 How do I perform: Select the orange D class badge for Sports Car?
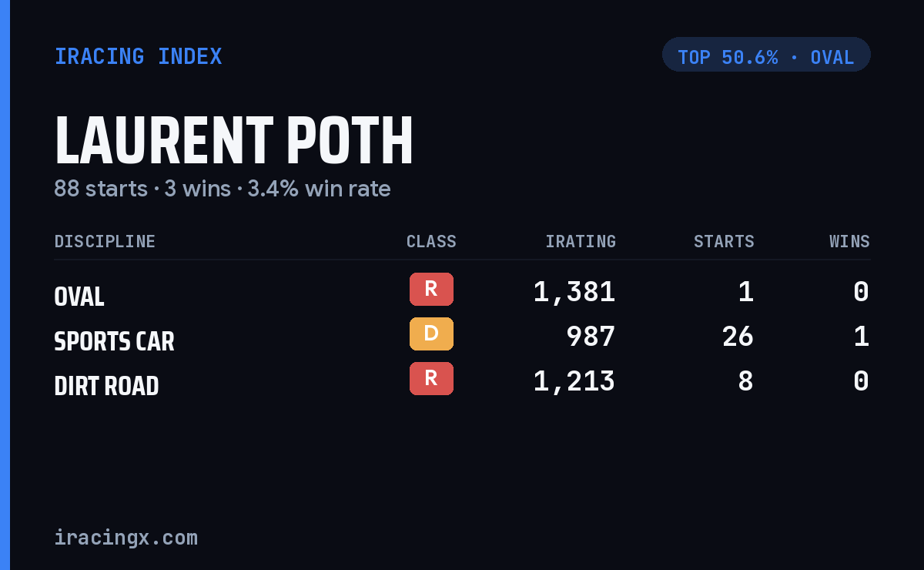click(431, 334)
